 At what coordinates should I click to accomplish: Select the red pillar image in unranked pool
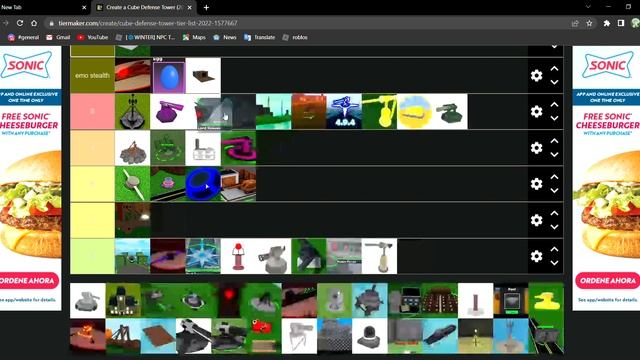pyautogui.click(x=476, y=300)
